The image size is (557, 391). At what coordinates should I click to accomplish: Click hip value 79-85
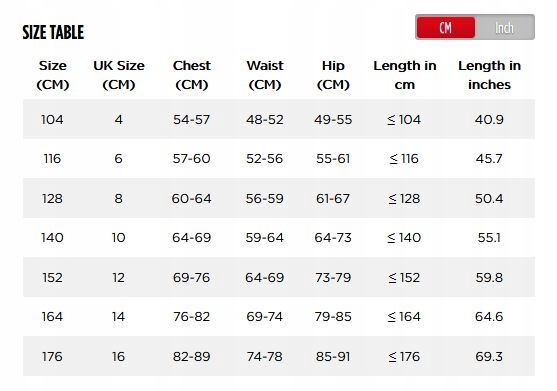tap(333, 316)
